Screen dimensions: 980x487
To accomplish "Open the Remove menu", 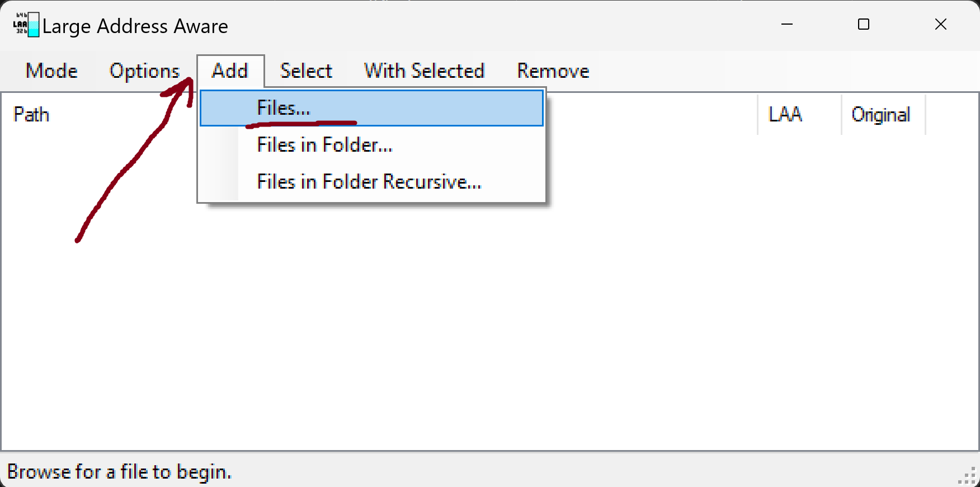I will click(553, 71).
